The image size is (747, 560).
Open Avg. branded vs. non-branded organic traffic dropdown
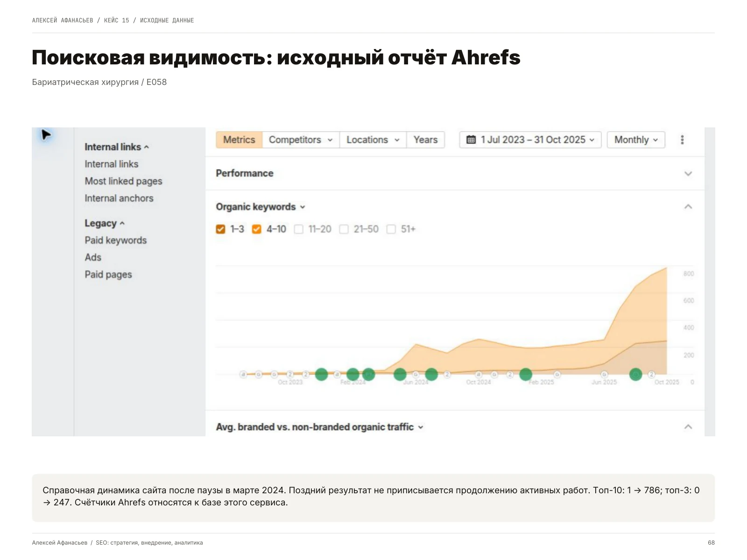[x=319, y=427]
